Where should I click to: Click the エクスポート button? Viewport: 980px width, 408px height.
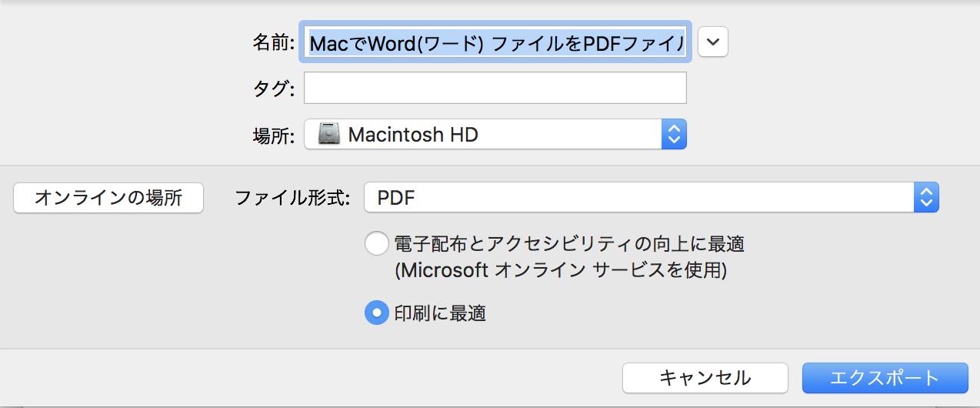click(885, 378)
